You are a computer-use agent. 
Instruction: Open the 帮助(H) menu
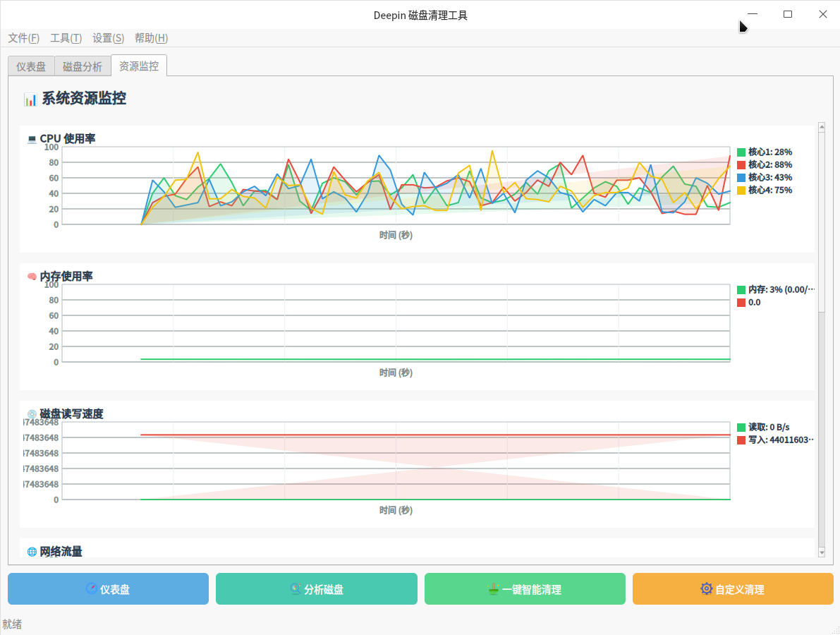151,38
